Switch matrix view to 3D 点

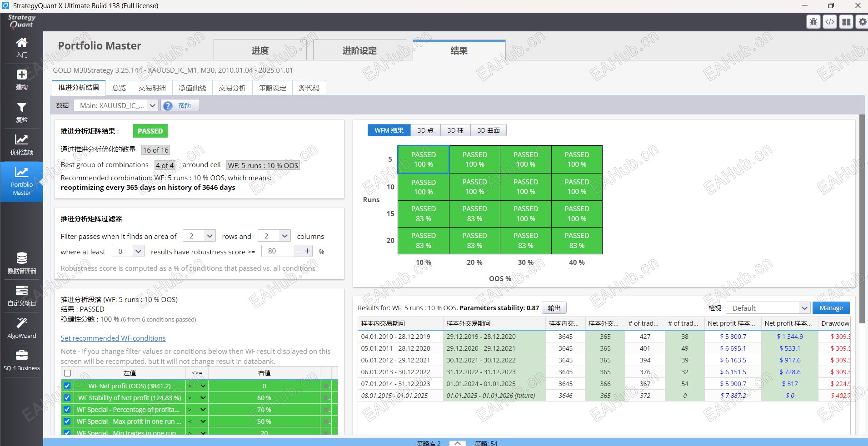click(x=425, y=130)
